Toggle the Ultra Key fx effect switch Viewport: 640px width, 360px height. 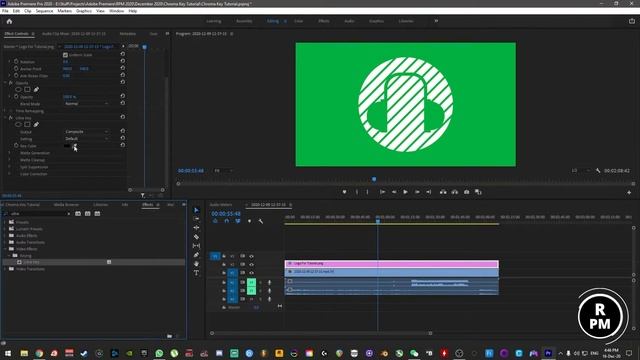11,118
